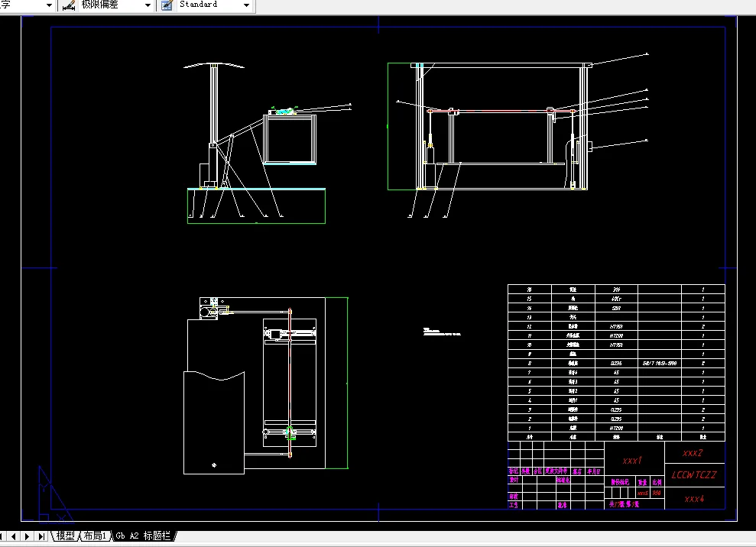The width and height of the screenshot is (756, 547).
Task: Go to next layout tab arrow
Action: (27, 536)
